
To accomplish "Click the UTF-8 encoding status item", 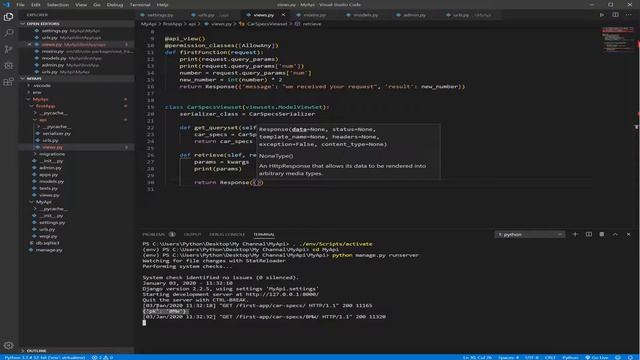I will [x=531, y=357].
